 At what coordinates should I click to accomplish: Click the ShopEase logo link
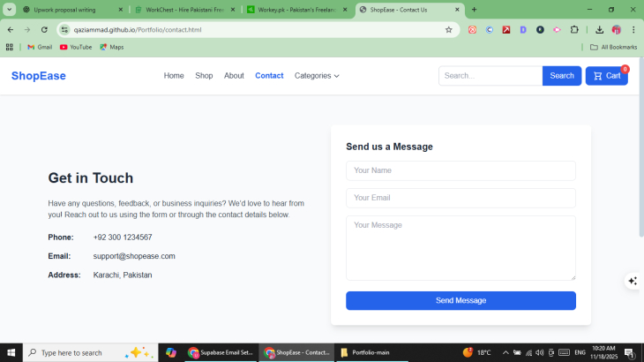coord(39,76)
